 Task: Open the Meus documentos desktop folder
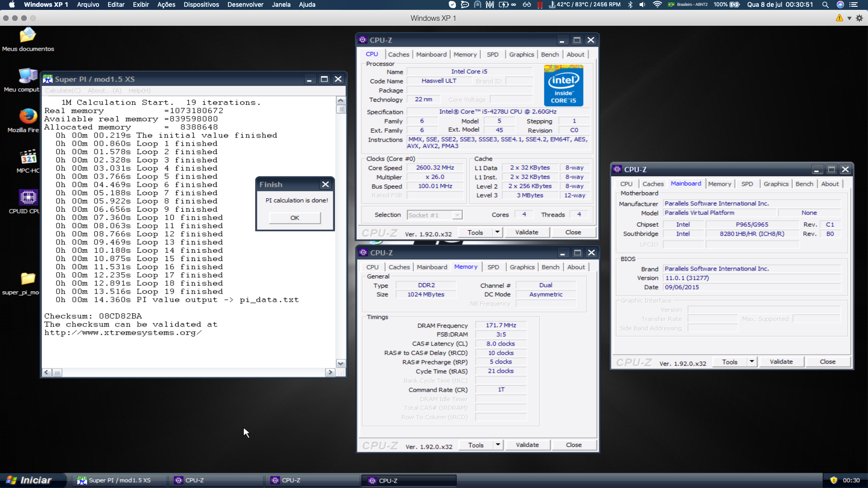click(28, 39)
